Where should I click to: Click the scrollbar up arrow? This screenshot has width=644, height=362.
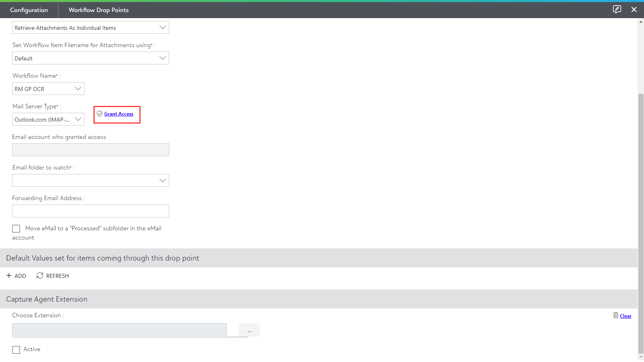(641, 22)
